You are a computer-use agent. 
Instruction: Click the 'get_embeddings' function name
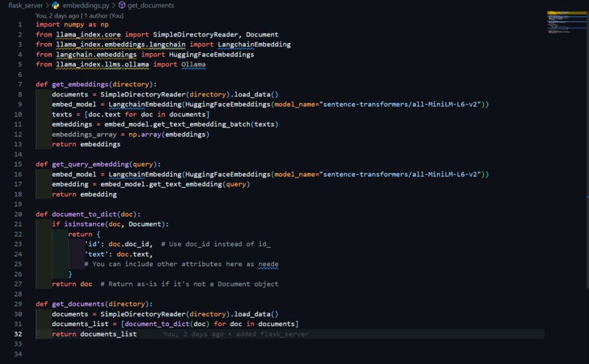click(80, 84)
